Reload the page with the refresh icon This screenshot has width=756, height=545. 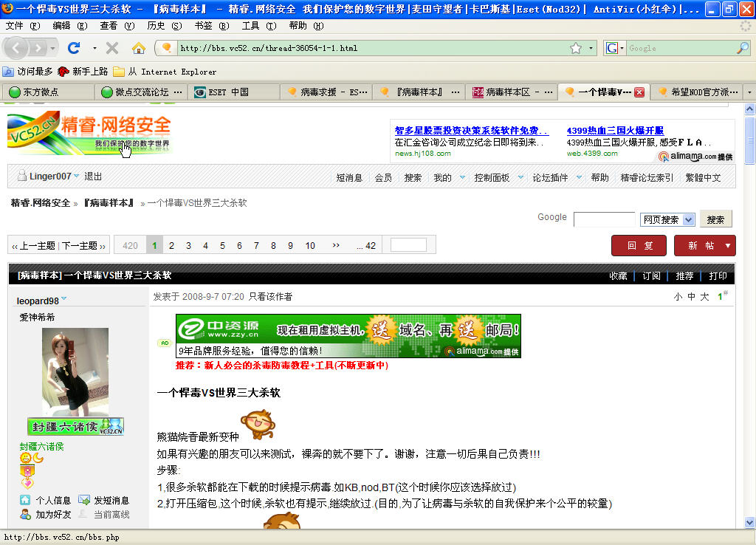pyautogui.click(x=74, y=48)
